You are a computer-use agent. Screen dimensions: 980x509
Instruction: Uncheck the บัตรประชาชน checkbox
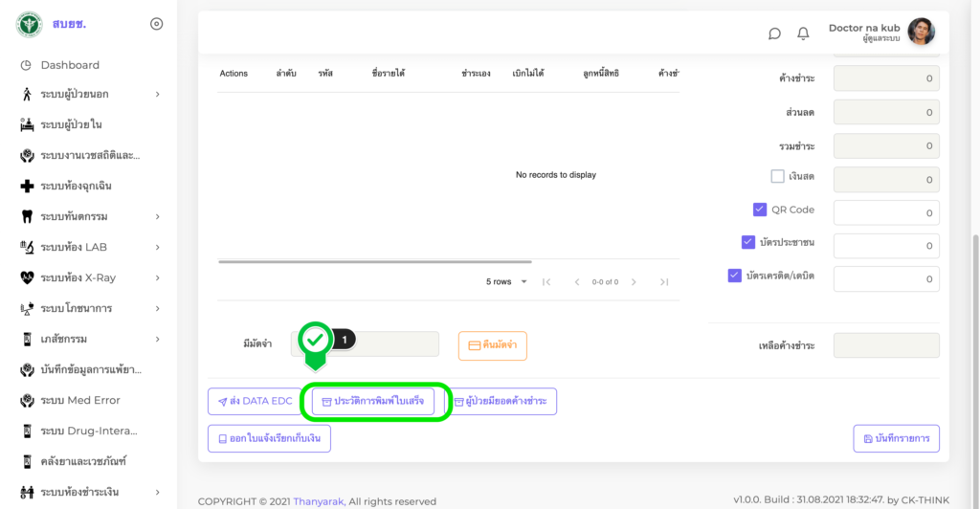point(748,242)
